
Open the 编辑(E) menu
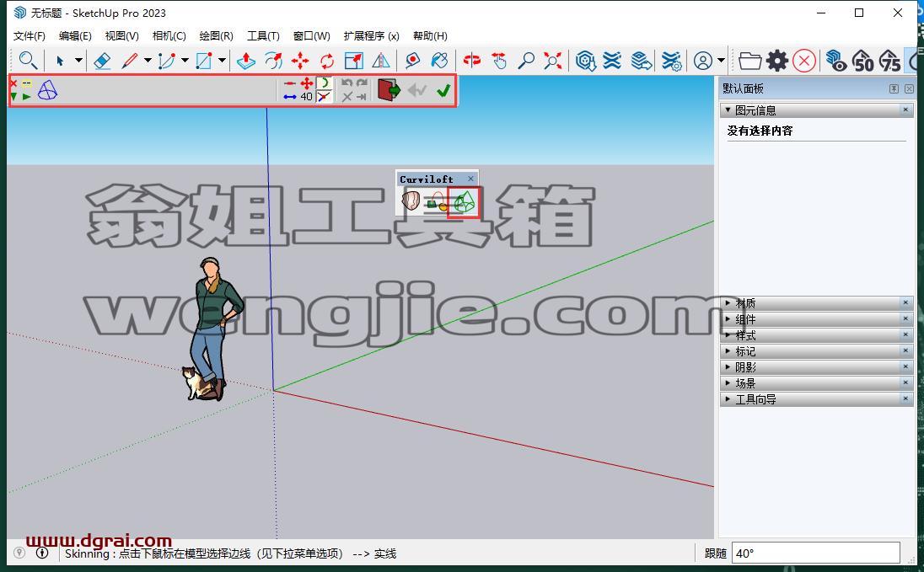coord(75,36)
